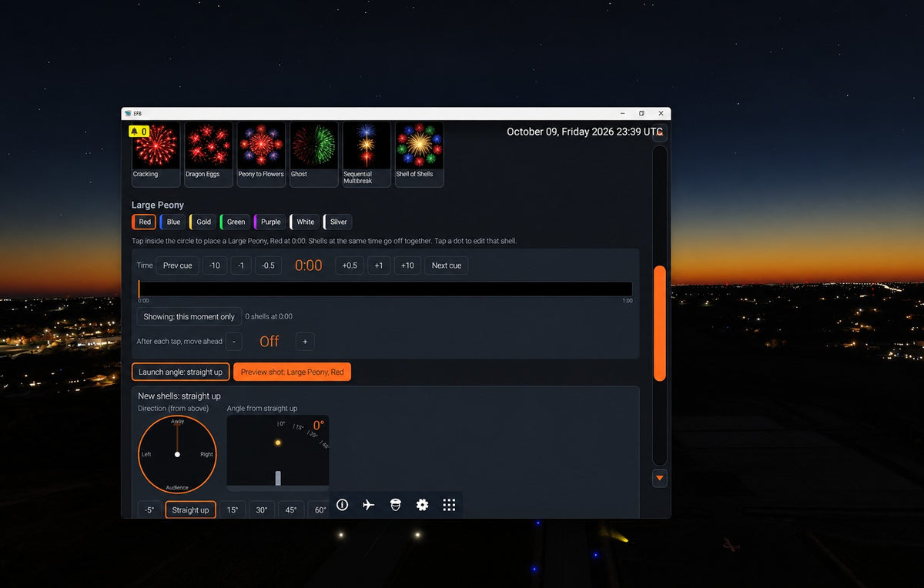Step time back by -0.5

point(268,266)
